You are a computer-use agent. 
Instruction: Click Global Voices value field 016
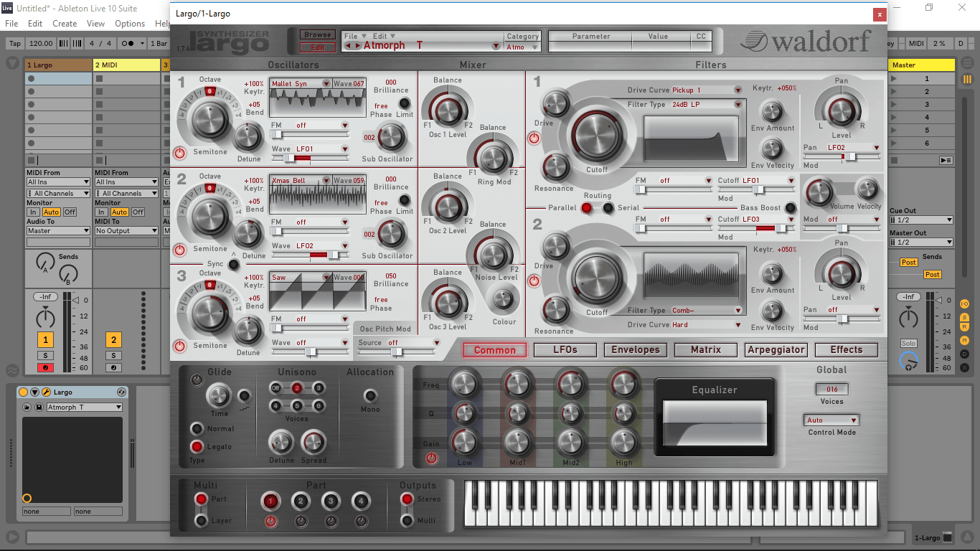click(831, 389)
